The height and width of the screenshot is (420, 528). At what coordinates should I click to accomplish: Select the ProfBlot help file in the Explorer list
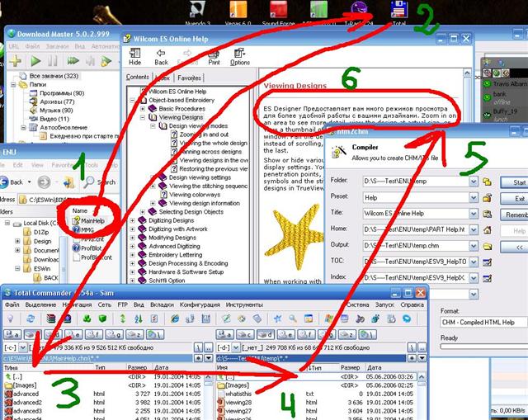tap(87, 248)
